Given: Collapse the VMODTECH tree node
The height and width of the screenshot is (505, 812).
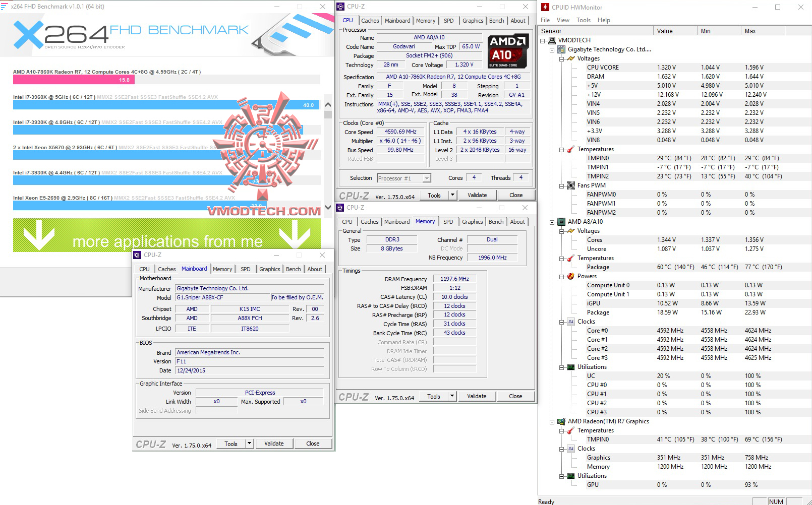Looking at the screenshot, I should (543, 40).
